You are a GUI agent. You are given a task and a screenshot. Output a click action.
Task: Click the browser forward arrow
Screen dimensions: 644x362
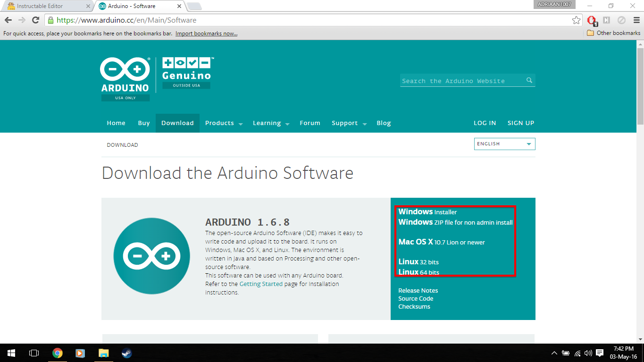[22, 20]
